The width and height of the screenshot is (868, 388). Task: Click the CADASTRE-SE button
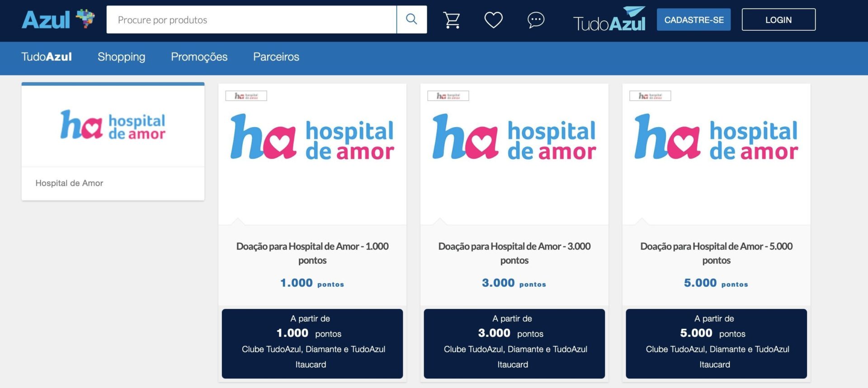click(x=693, y=20)
